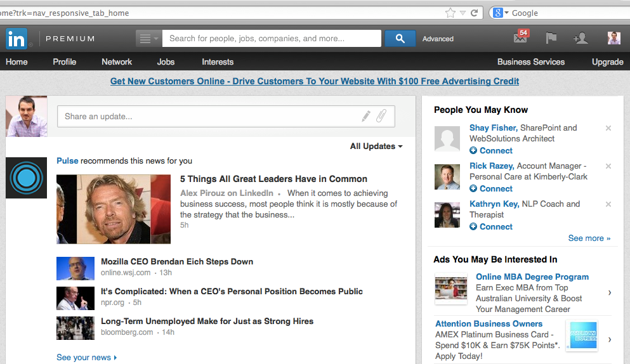
Task: Dismiss Rick Razey suggestion
Action: [608, 166]
